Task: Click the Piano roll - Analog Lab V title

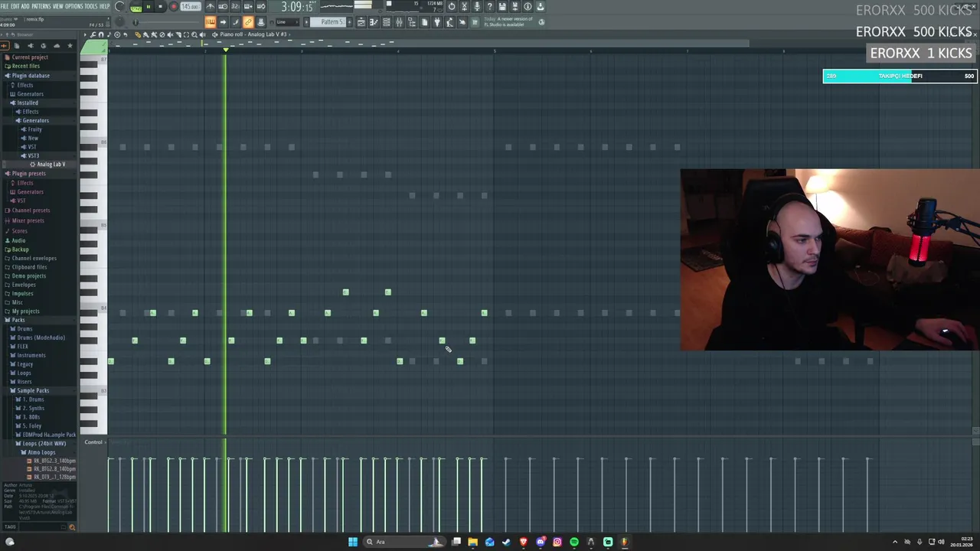Action: pyautogui.click(x=253, y=34)
